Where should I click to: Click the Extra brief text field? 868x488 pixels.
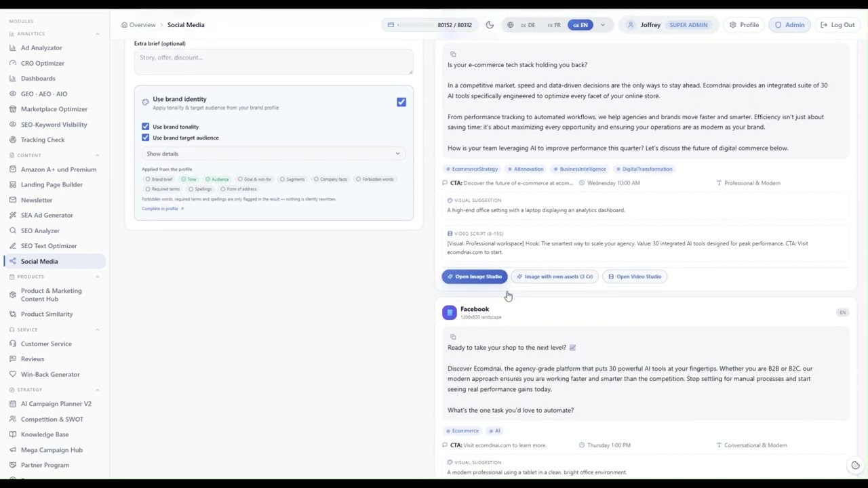point(273,61)
